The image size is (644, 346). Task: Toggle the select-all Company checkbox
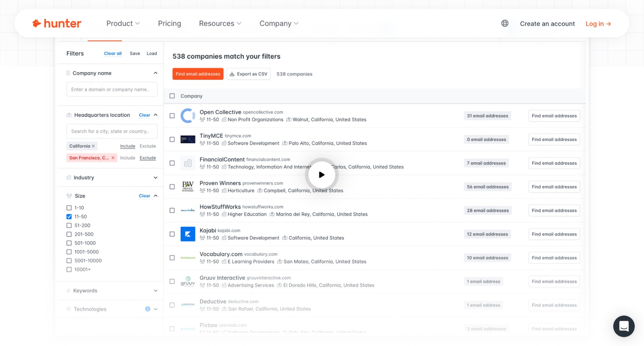click(172, 96)
